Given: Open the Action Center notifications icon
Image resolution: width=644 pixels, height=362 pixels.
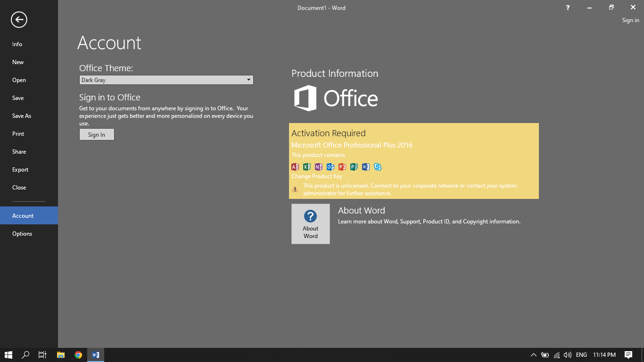Looking at the screenshot, I should click(628, 355).
